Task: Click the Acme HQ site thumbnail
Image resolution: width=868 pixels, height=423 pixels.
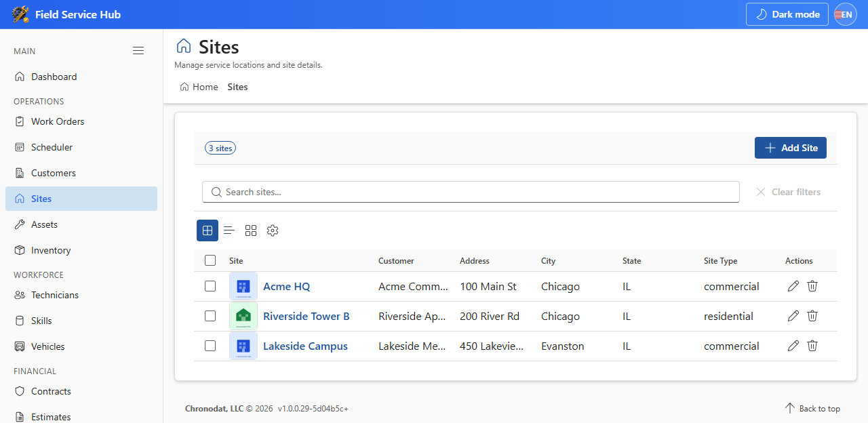Action: (243, 286)
